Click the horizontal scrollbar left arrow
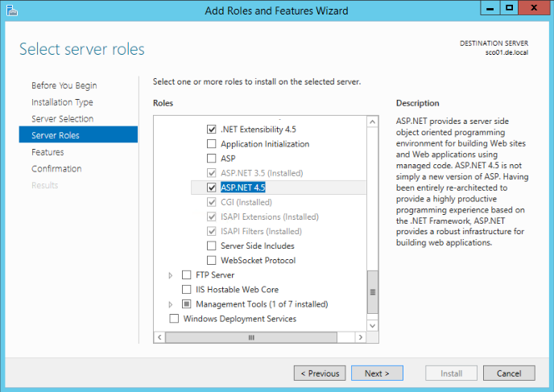 point(160,337)
